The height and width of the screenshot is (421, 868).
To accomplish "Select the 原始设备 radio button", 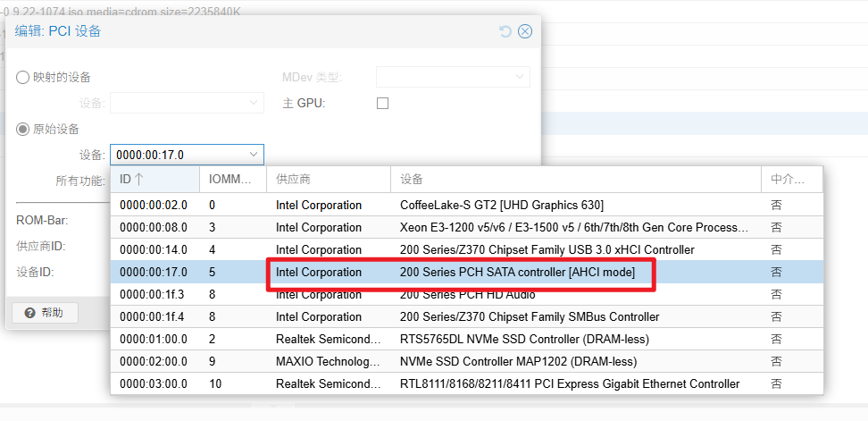I will [23, 129].
